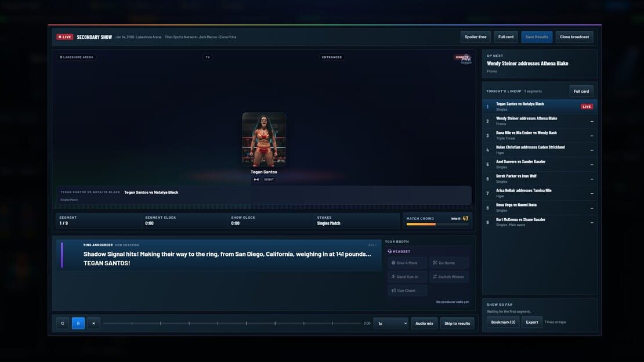Click the red LIVE indicator badge in header
The image size is (644, 362).
65,37
